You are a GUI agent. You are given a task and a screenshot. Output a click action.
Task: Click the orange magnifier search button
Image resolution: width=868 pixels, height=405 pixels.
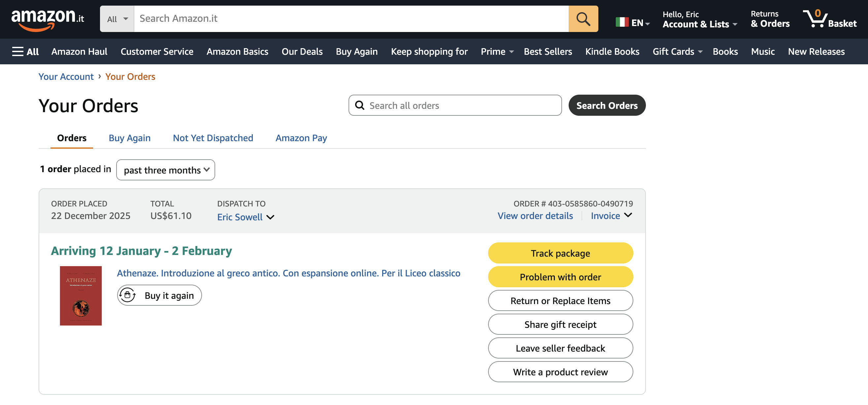click(x=583, y=19)
